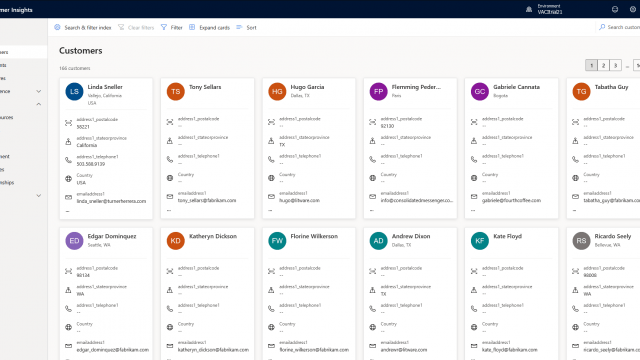Go to page 3
Screen dimensions: 640x360
616,65
